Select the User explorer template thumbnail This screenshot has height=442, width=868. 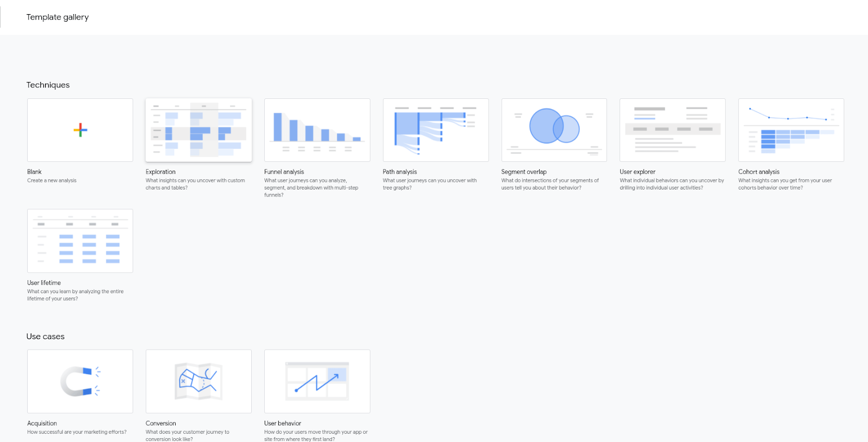click(673, 130)
